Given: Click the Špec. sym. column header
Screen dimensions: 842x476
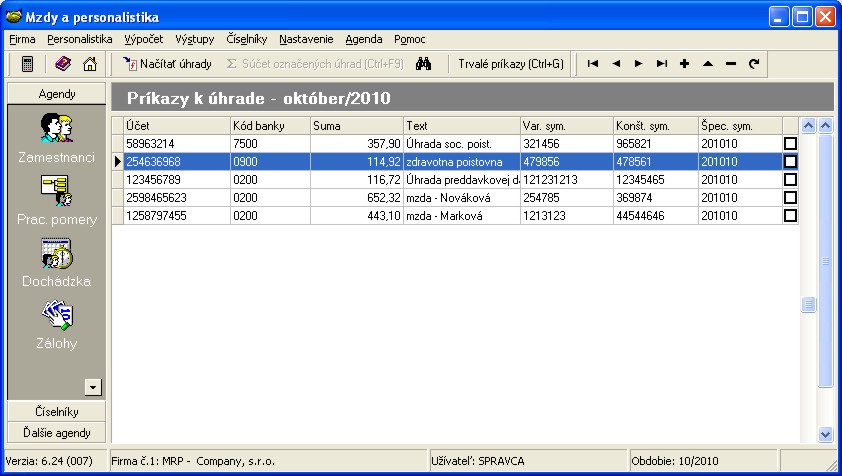Looking at the screenshot, I should coord(740,126).
